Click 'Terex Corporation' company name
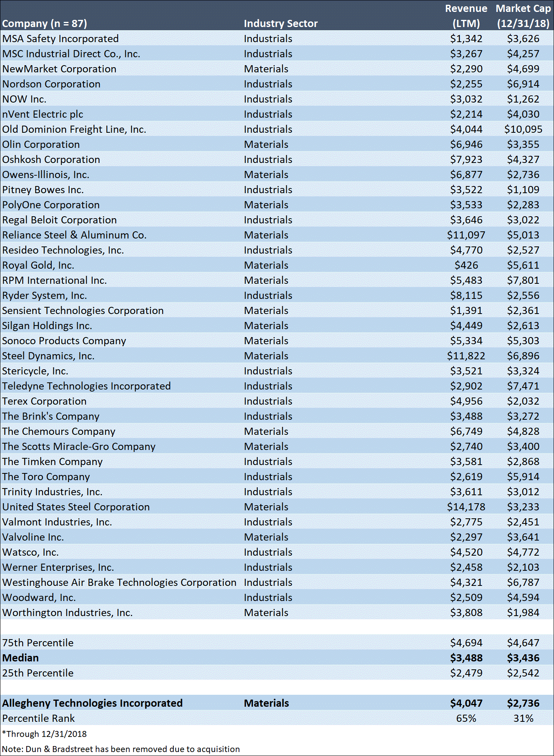 (x=44, y=401)
